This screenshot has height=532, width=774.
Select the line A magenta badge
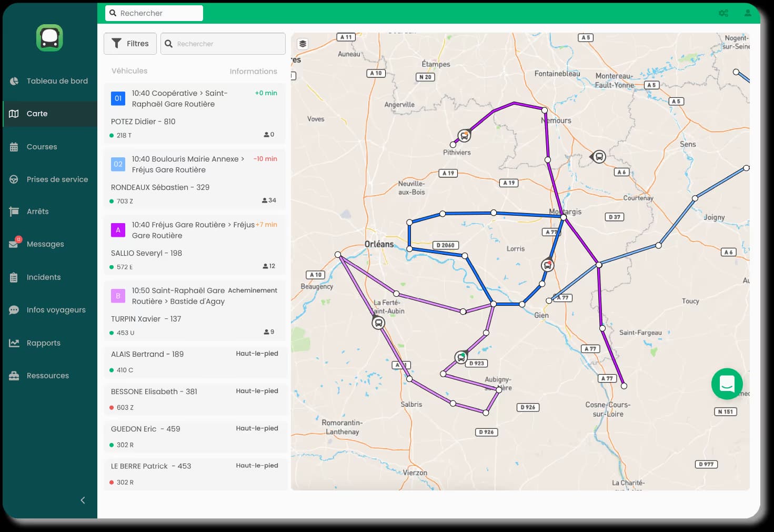[x=118, y=230]
